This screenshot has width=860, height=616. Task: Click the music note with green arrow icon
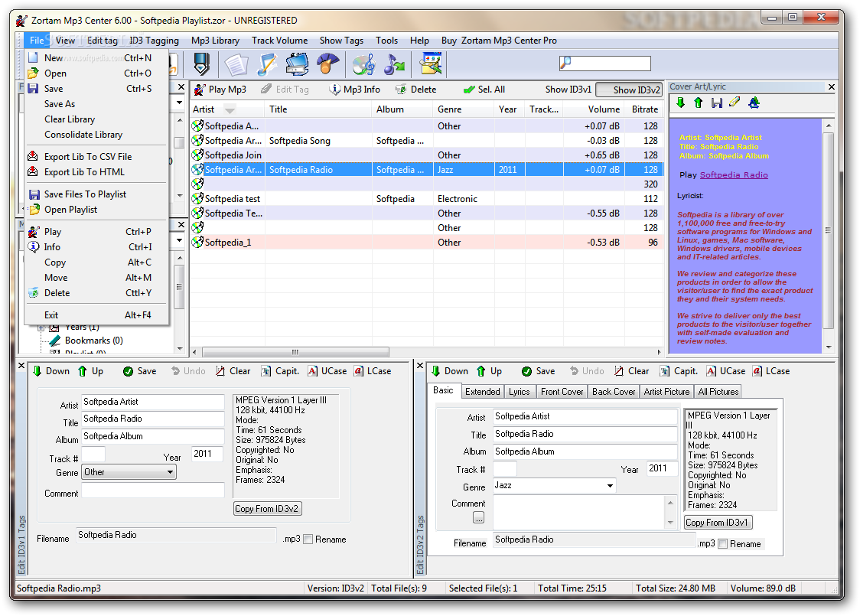pyautogui.click(x=394, y=64)
